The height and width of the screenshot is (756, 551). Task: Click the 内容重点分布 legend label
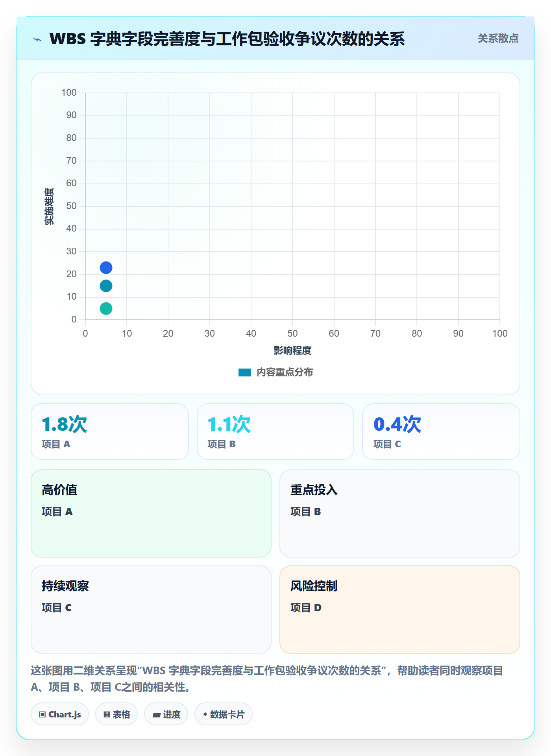(x=285, y=372)
